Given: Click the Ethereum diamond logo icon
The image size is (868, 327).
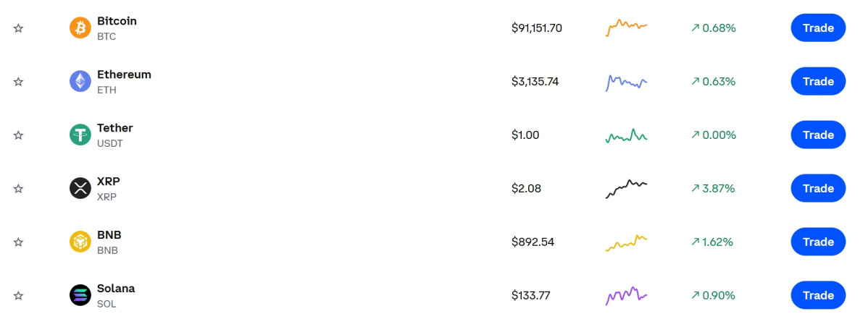Looking at the screenshot, I should pyautogui.click(x=80, y=82).
